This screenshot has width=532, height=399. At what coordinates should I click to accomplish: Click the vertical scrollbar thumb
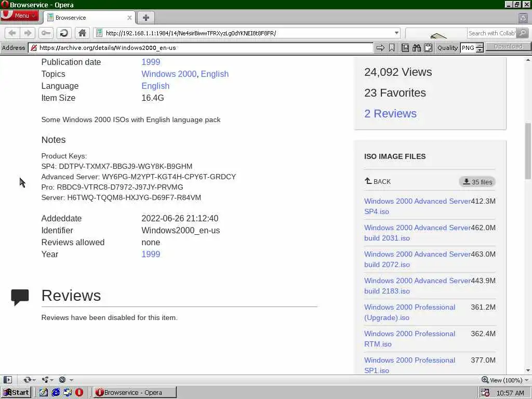(528, 151)
